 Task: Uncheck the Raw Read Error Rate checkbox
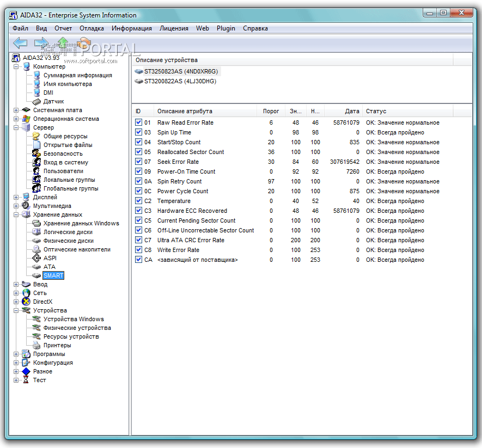pos(139,122)
